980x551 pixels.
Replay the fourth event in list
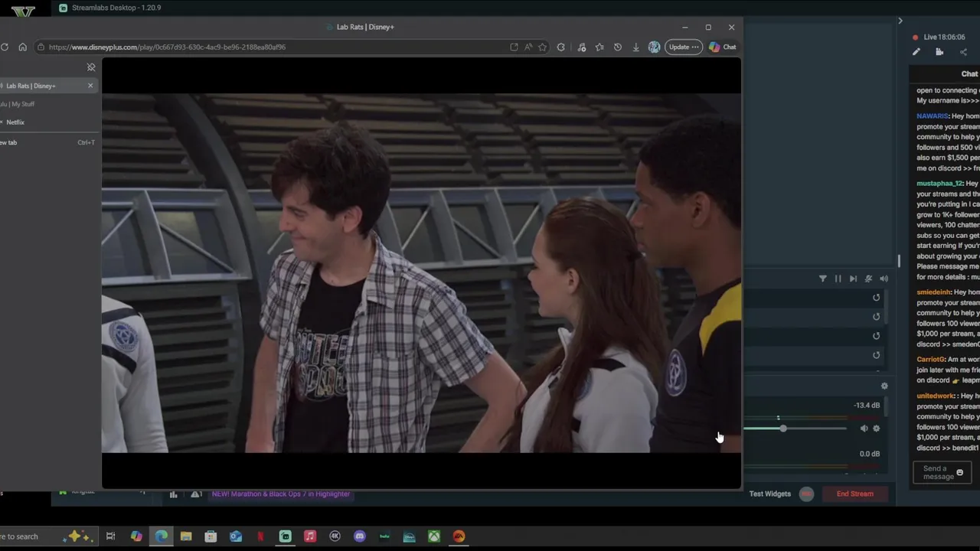pyautogui.click(x=877, y=355)
